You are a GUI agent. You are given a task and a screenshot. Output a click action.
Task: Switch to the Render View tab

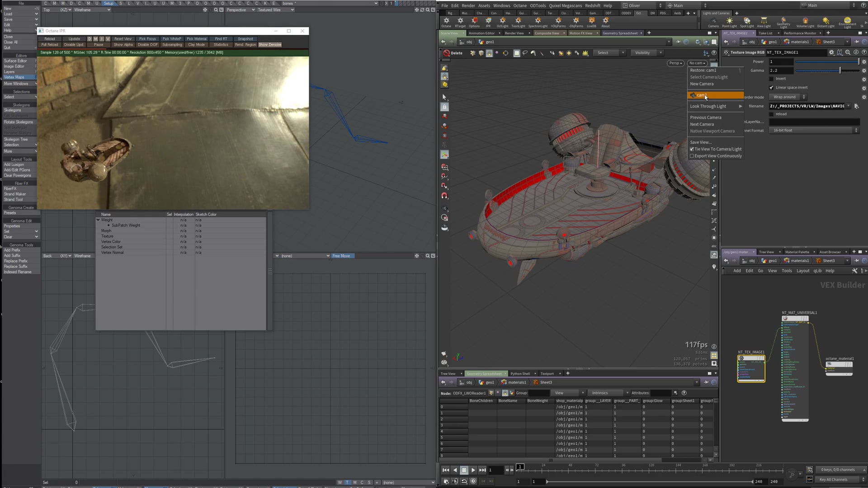tap(514, 33)
